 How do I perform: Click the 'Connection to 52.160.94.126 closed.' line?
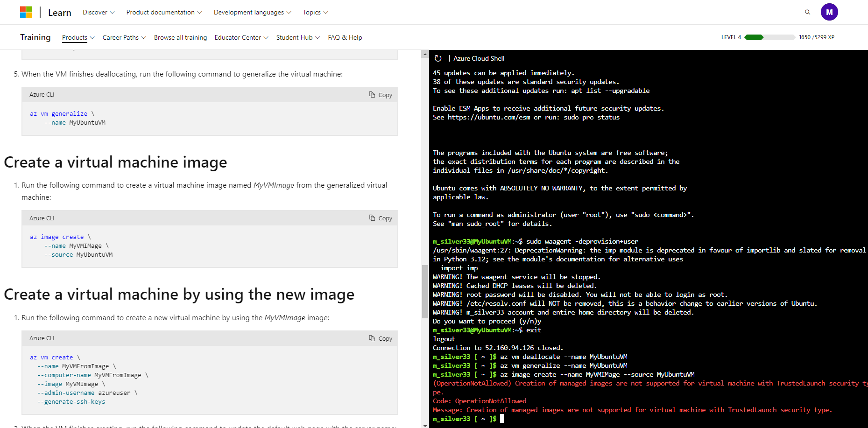click(498, 348)
